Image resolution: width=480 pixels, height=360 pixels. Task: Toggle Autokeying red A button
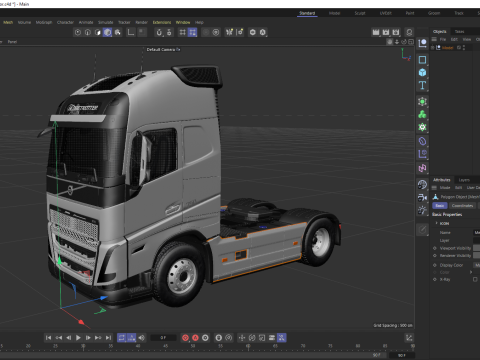195,338
